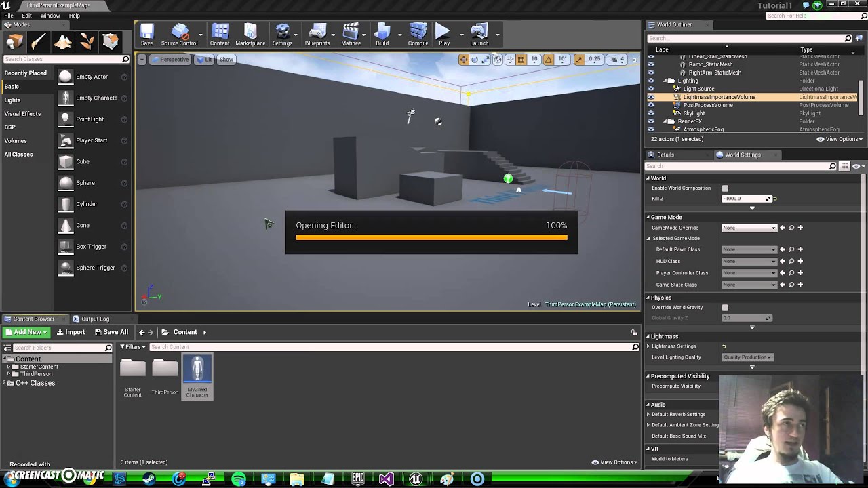The image size is (868, 488).
Task: Open Player Controller Class dropdown
Action: [x=749, y=273]
